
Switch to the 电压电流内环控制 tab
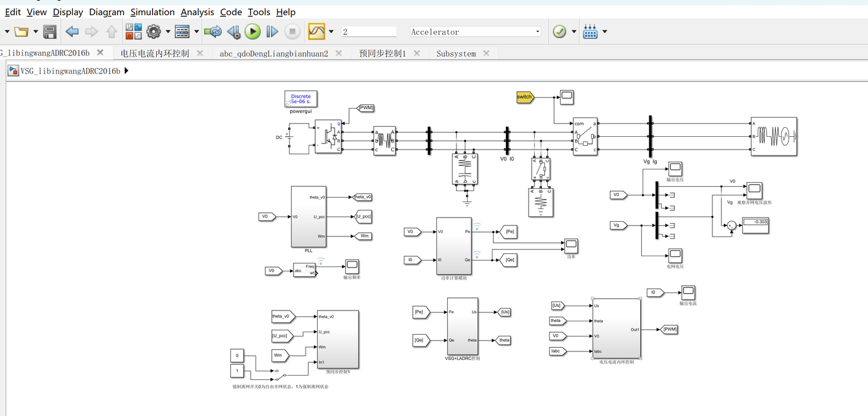point(155,53)
